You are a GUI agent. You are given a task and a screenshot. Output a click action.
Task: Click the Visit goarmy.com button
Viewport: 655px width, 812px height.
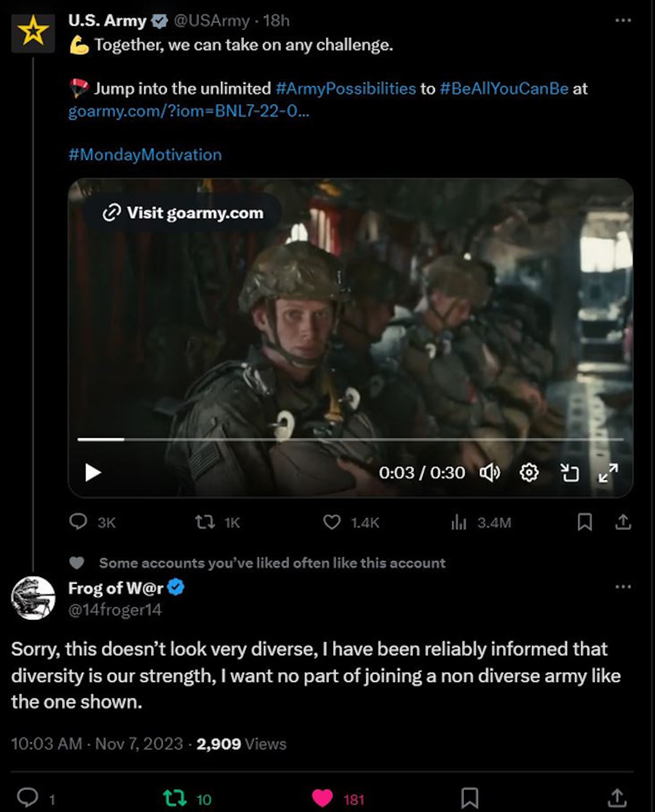pyautogui.click(x=183, y=213)
